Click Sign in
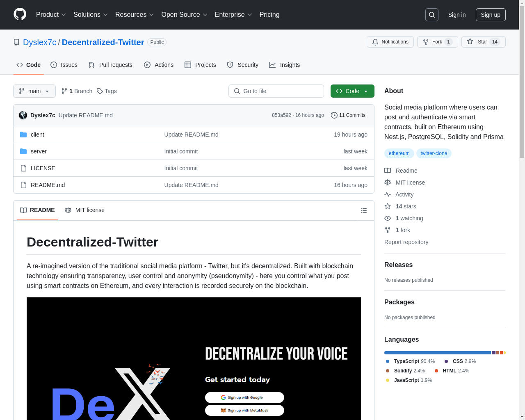The height and width of the screenshot is (420, 525). click(457, 15)
